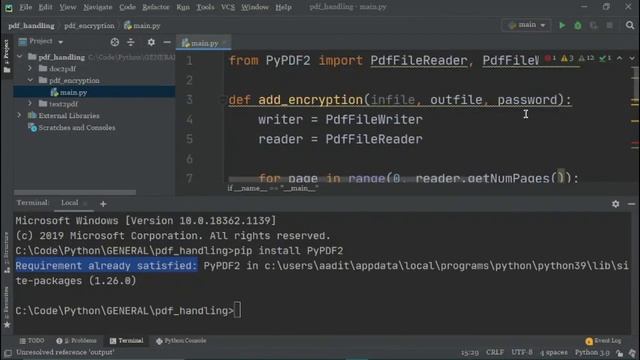The width and height of the screenshot is (640, 360).
Task: Open the Event Log
Action: click(603, 341)
